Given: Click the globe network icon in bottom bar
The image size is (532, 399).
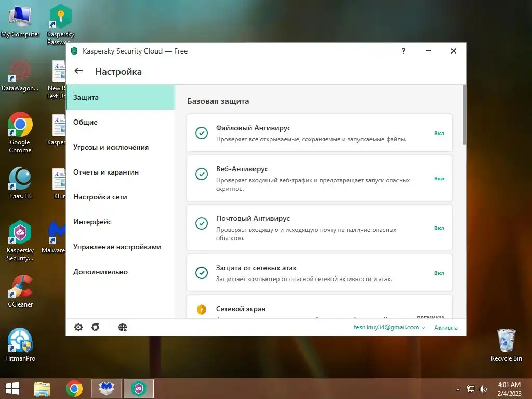Looking at the screenshot, I should (x=123, y=327).
